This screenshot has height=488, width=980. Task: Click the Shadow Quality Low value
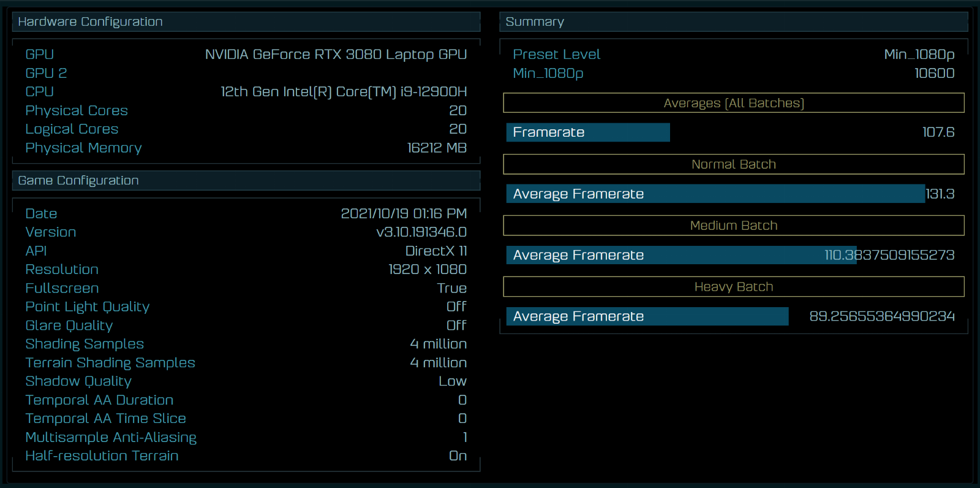click(453, 381)
